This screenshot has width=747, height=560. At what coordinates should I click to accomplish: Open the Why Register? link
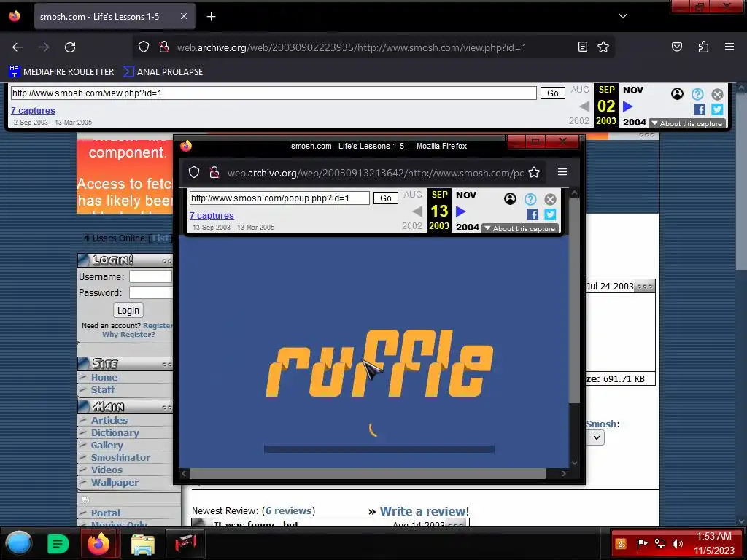click(128, 334)
